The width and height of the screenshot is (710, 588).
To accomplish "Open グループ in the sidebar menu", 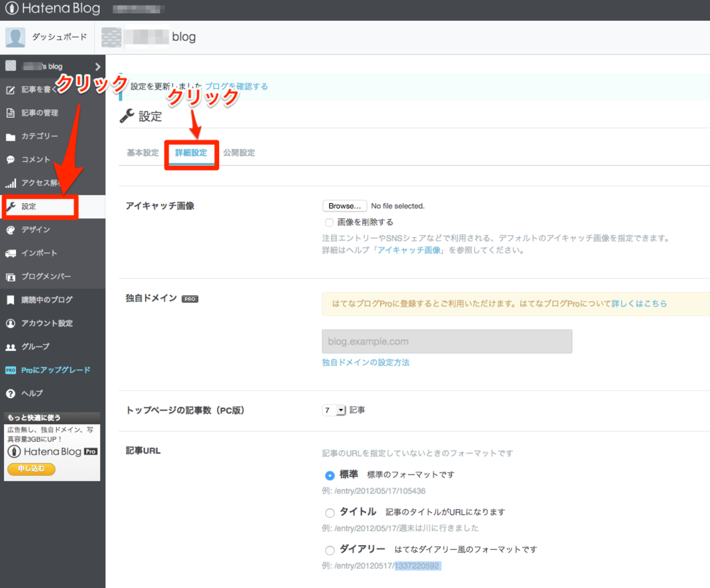I will [x=36, y=347].
